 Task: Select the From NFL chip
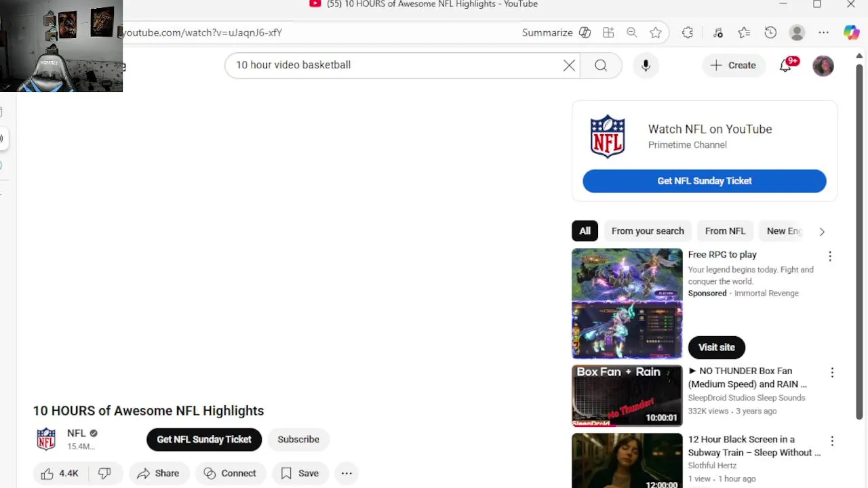(x=725, y=231)
